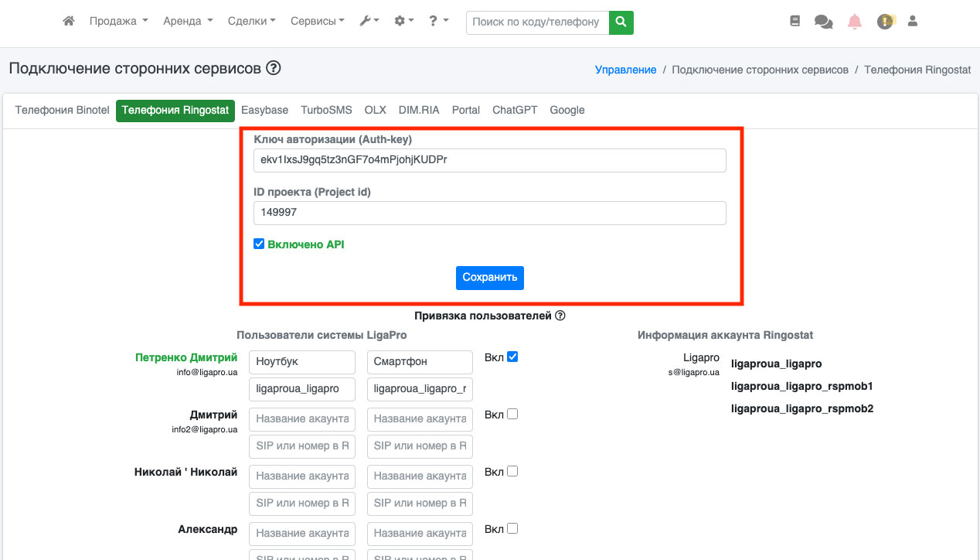Click help icon next to page title
The height and width of the screenshot is (560, 980).
click(273, 68)
